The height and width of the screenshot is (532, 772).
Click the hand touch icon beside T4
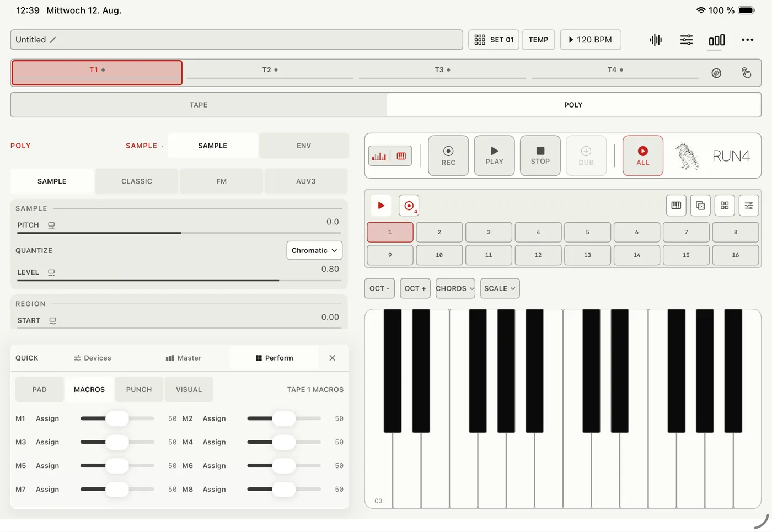point(746,73)
